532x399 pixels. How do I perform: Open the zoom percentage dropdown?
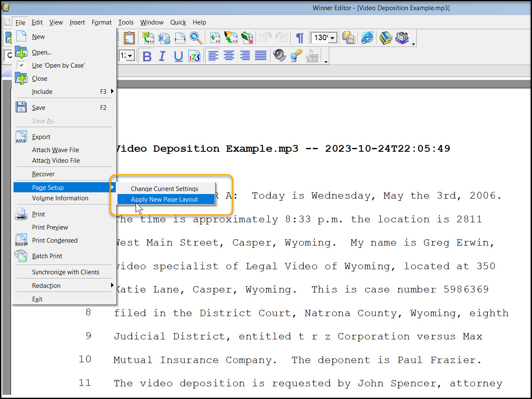[333, 38]
